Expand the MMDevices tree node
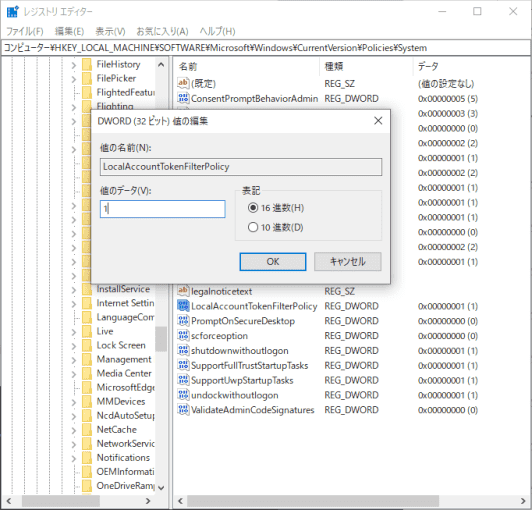The width and height of the screenshot is (532, 510). 74,402
